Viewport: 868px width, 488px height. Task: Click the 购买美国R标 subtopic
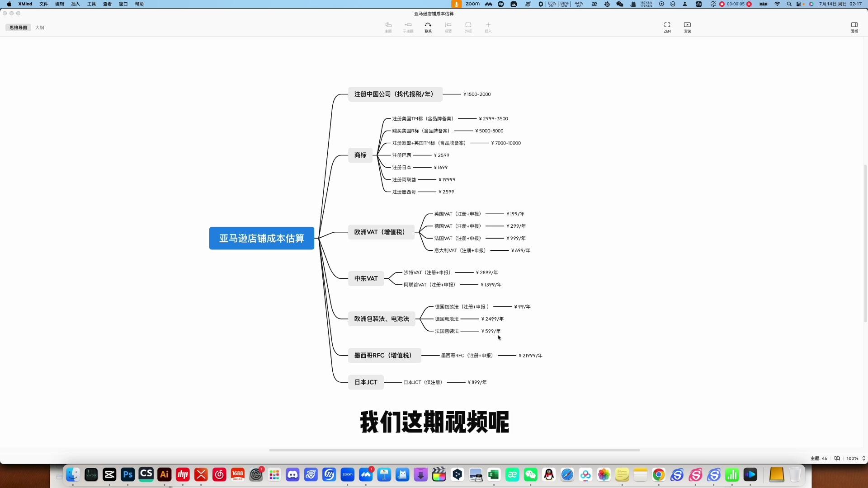click(421, 131)
